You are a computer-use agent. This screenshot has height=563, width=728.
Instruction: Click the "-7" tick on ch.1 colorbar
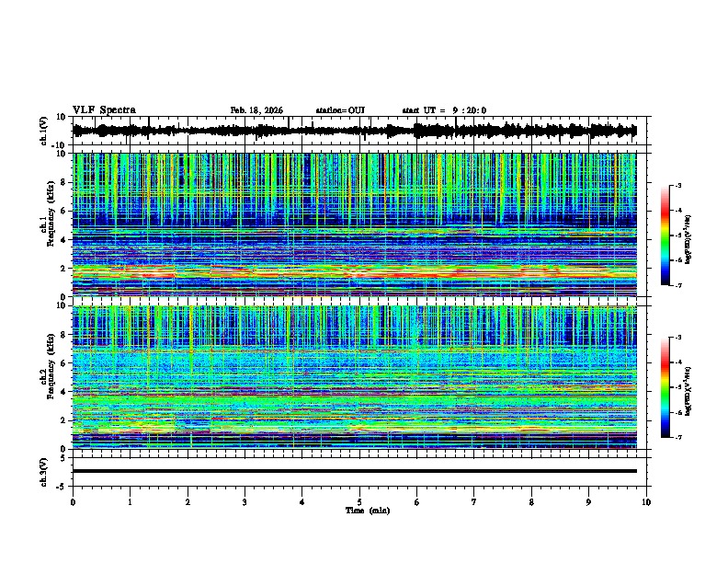tap(677, 285)
